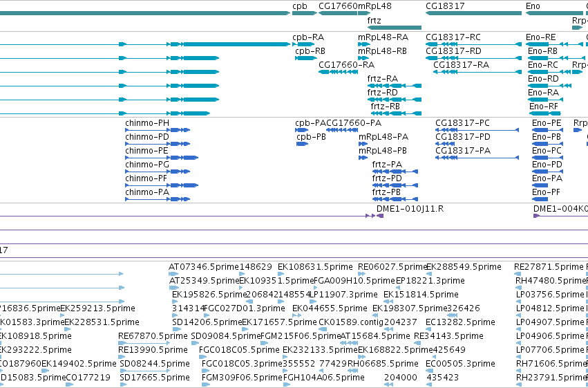Click the cpb-PB protein label
588x388 pixels.
[x=311, y=137]
